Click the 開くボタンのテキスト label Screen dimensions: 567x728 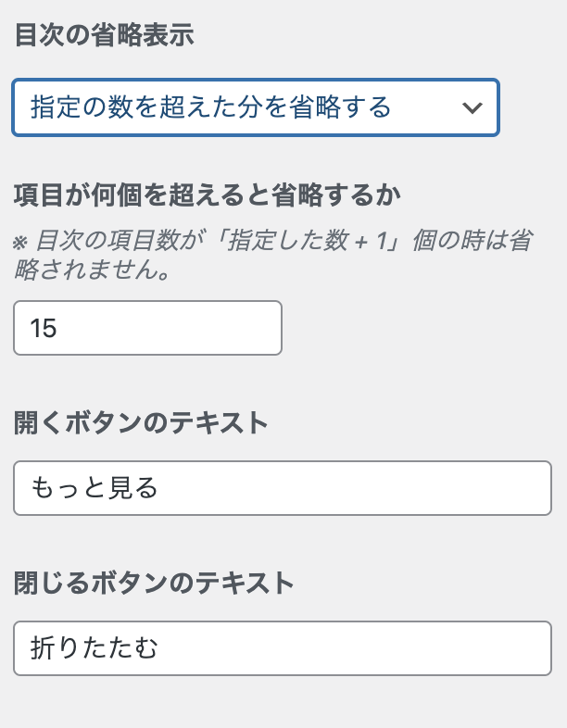coord(141,423)
